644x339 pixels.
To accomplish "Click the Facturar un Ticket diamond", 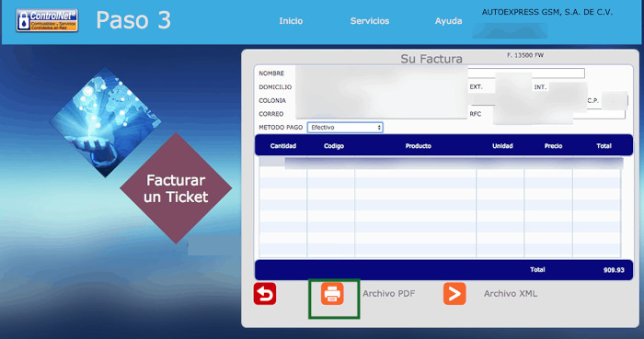I will point(176,188).
